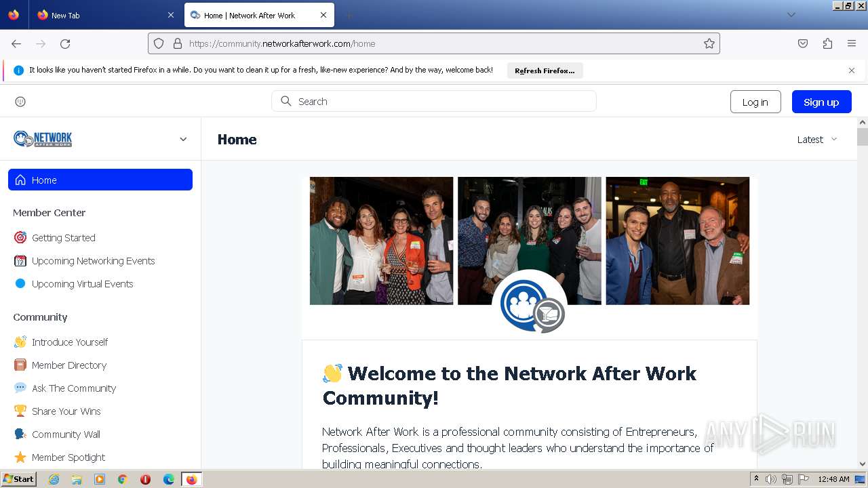The image size is (868, 488).
Task: Click the Windows Start button
Action: pos(19,479)
